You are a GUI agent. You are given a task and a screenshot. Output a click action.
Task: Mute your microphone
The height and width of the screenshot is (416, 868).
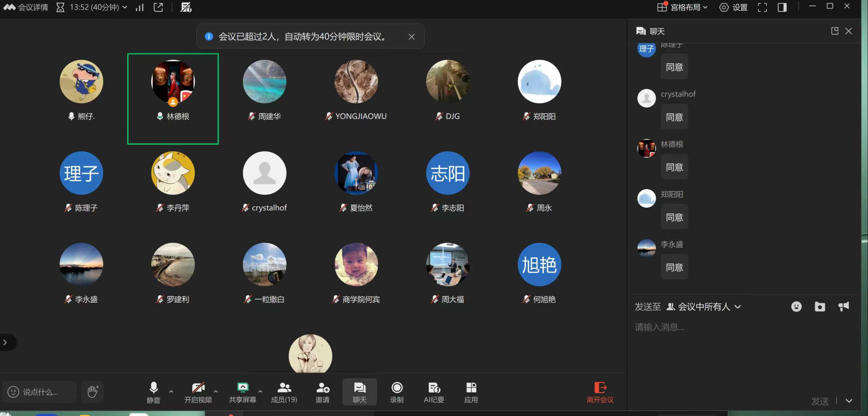coord(153,392)
